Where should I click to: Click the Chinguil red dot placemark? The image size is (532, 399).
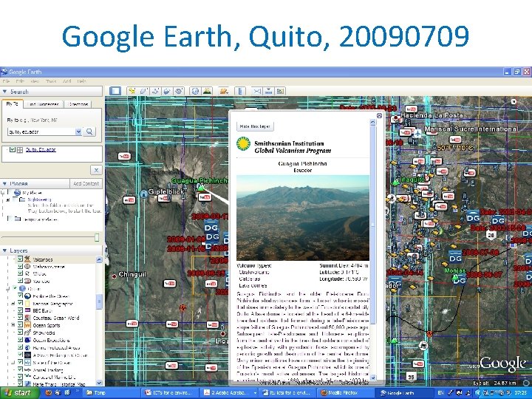click(x=115, y=276)
